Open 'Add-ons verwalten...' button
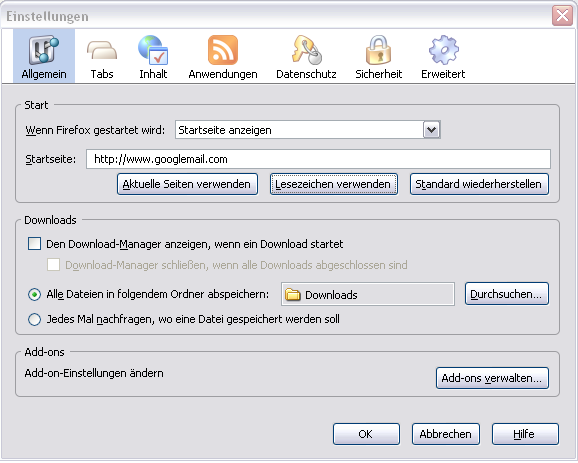This screenshot has height=463, width=578. pos(492,378)
